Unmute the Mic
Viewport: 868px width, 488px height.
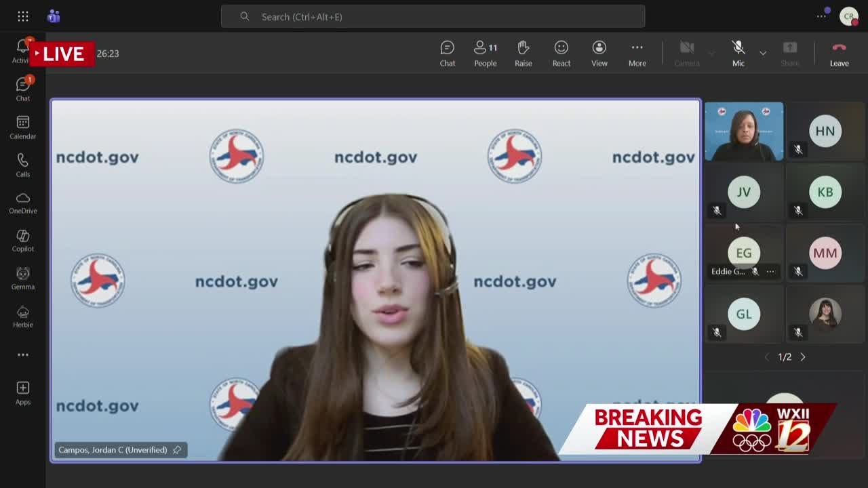(738, 54)
